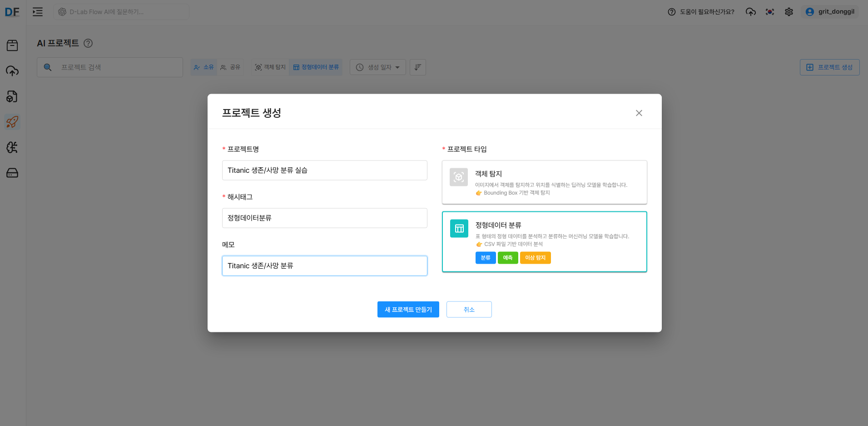The width and height of the screenshot is (868, 426).
Task: Select the box-shaped projects icon in sidebar
Action: (12, 45)
